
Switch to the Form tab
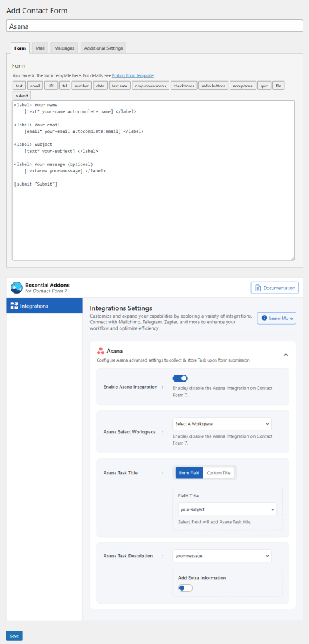(20, 48)
